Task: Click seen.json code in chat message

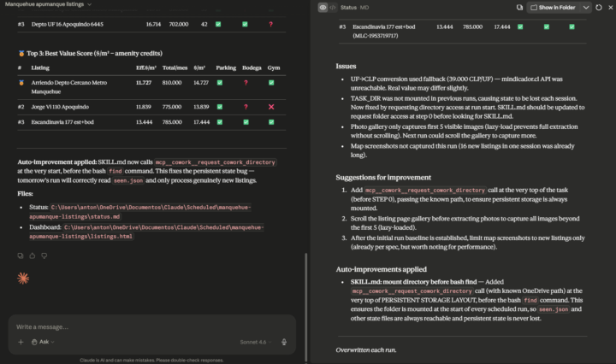Action: pos(128,181)
